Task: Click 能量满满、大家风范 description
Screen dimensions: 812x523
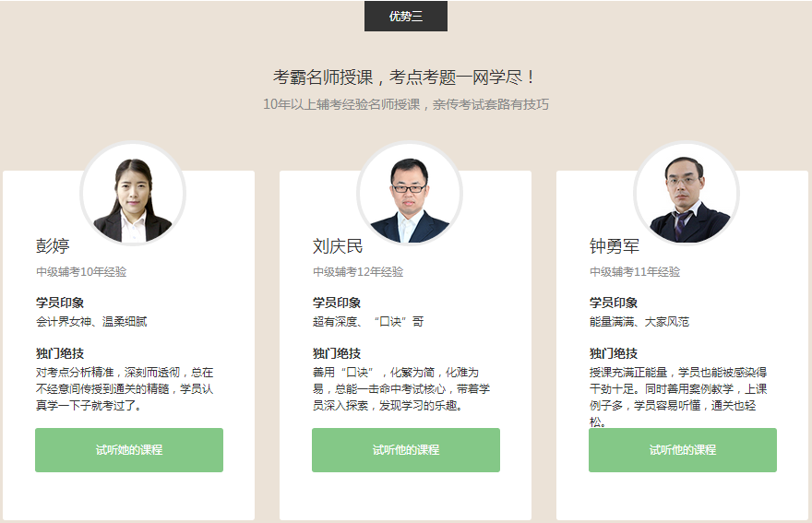Action: tap(639, 322)
